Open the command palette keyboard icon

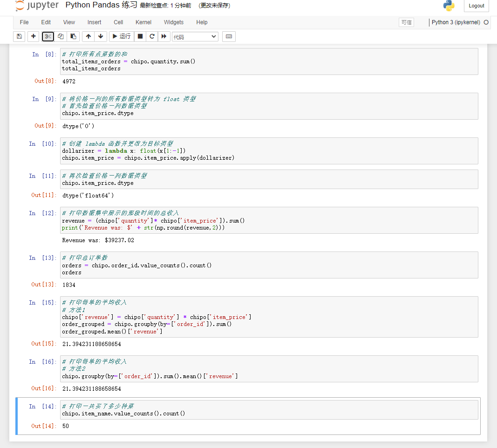point(229,36)
